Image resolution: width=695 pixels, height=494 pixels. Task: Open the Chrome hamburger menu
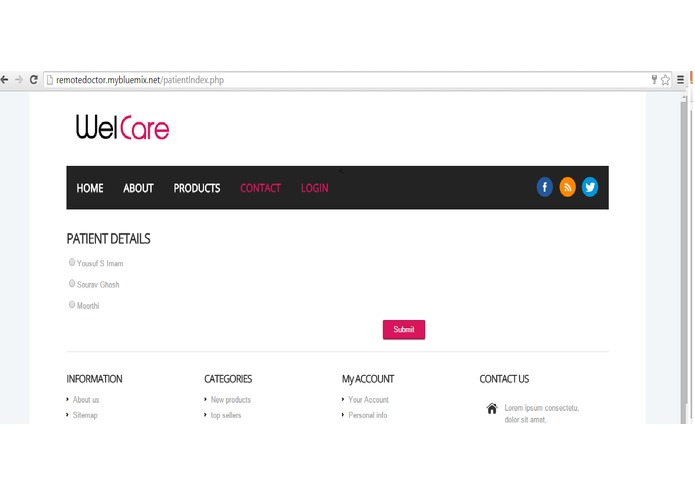(680, 80)
